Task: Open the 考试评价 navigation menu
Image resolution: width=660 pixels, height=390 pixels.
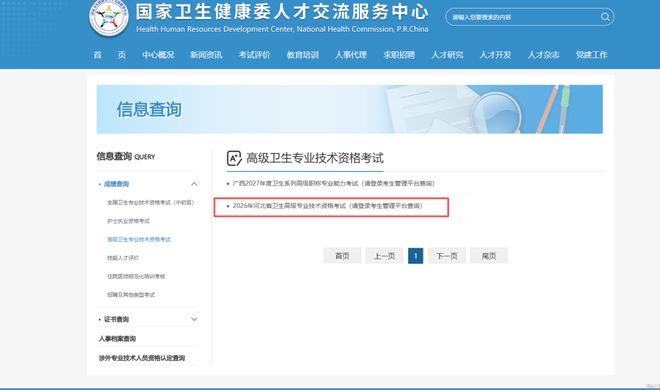Action: [254, 55]
